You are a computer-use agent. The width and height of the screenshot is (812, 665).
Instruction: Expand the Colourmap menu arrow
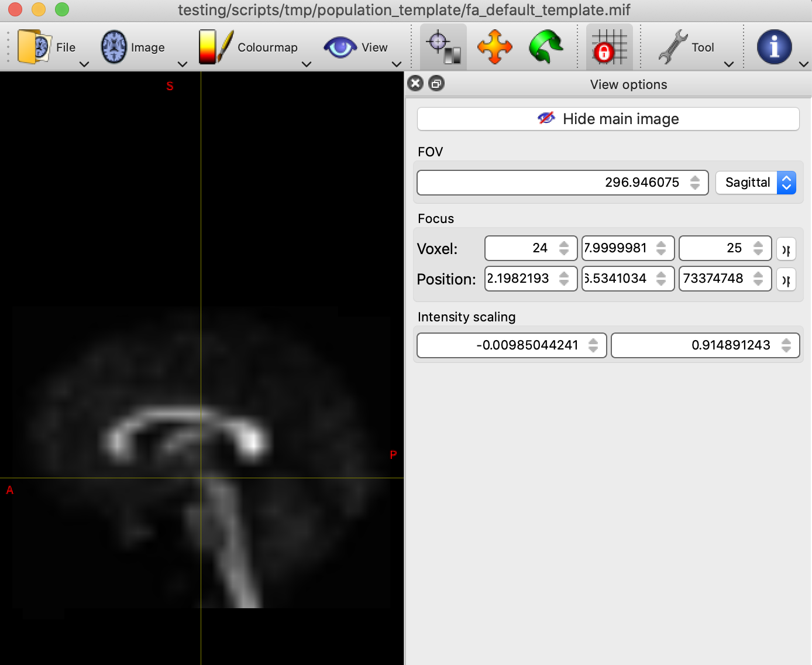[x=307, y=64]
